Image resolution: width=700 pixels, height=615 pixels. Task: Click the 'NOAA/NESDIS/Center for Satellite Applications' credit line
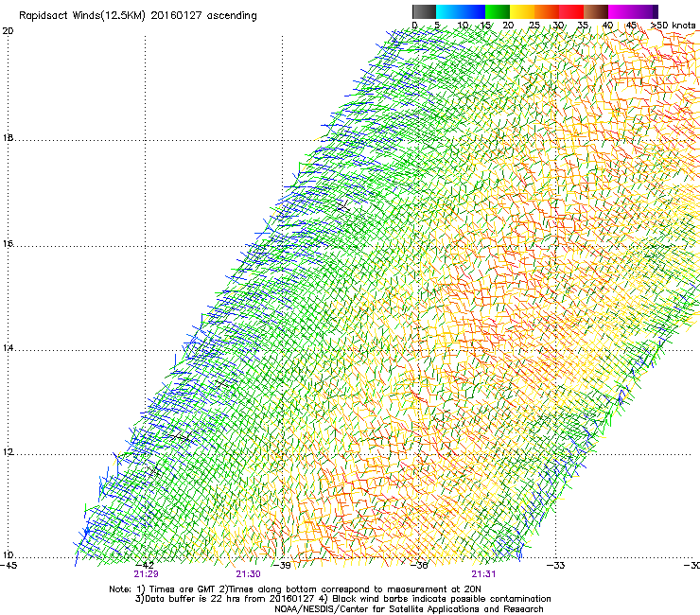[409, 609]
